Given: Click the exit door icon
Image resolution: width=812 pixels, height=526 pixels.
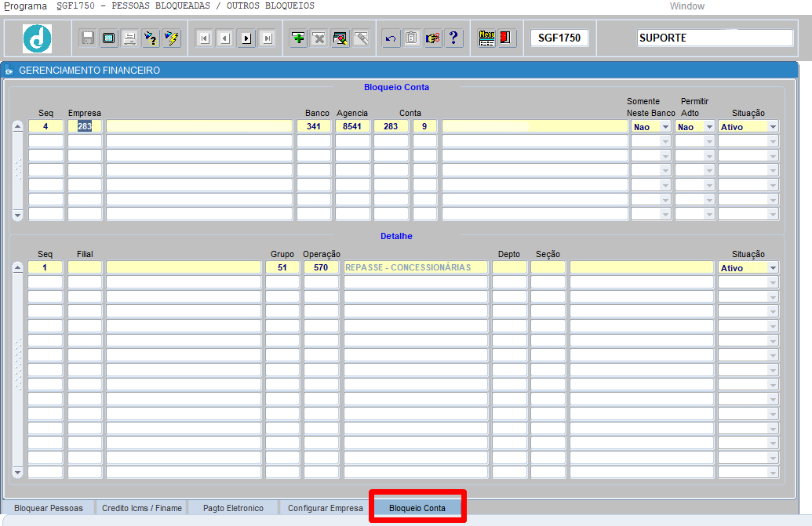Looking at the screenshot, I should [x=506, y=38].
